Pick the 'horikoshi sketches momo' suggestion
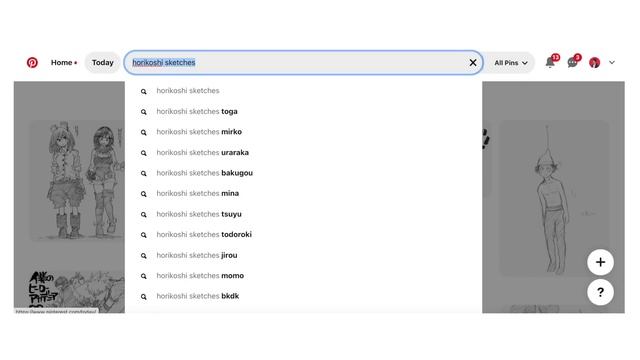The height and width of the screenshot is (360, 640). pos(304,276)
